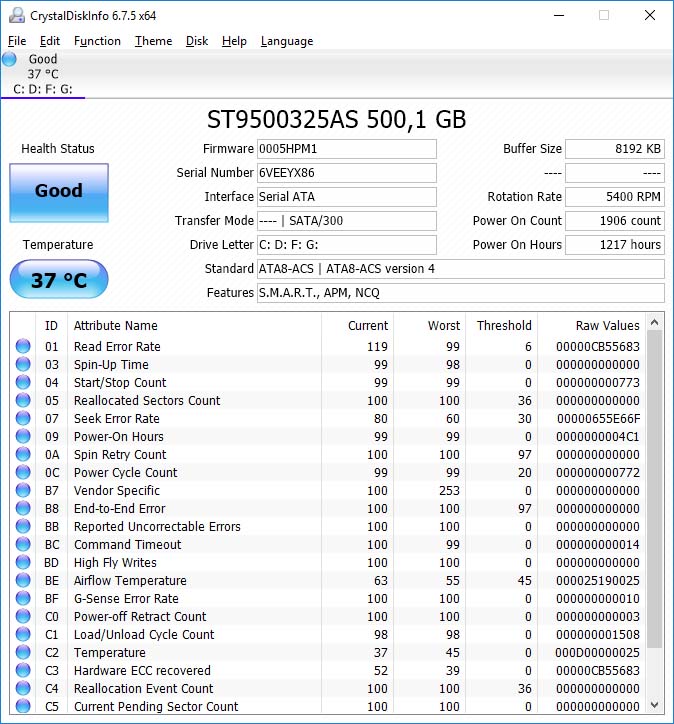Click the attribute list vertical scrollbar thumb
Viewport: 674px width, 724px height.
(654, 489)
